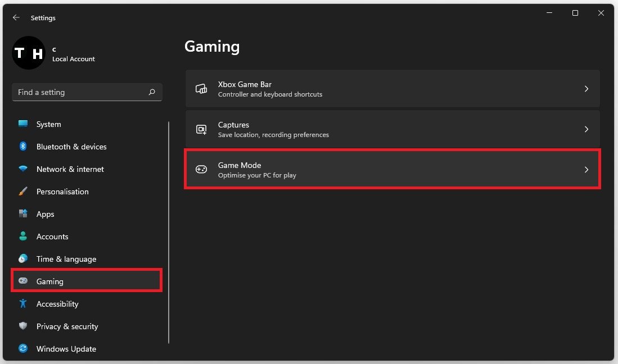Click the TH profile avatar

29,53
